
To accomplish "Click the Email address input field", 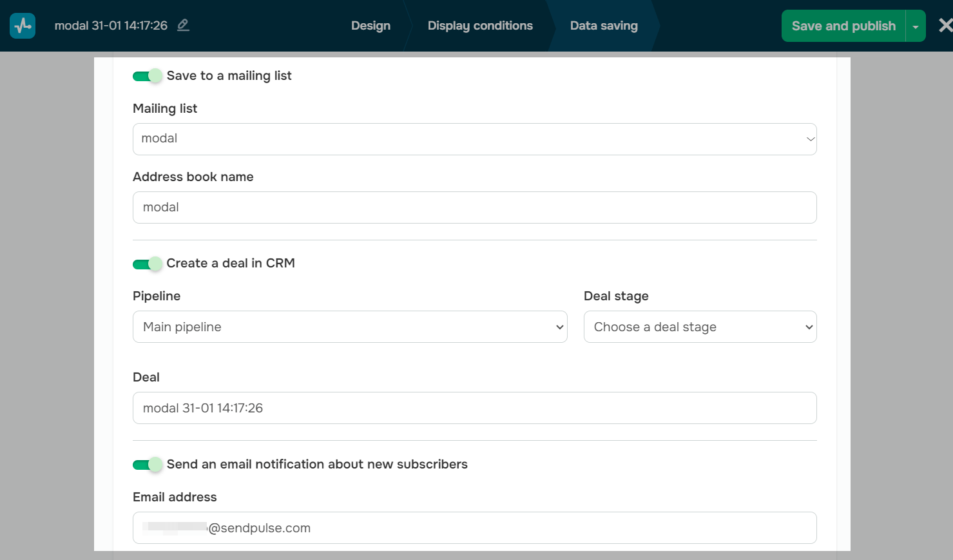I will [x=474, y=528].
